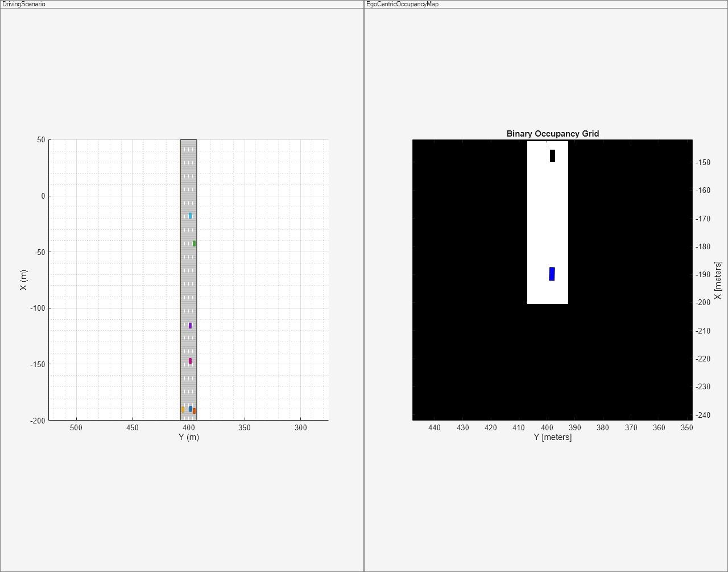Select the yellow vehicle at road bottom

click(x=183, y=409)
